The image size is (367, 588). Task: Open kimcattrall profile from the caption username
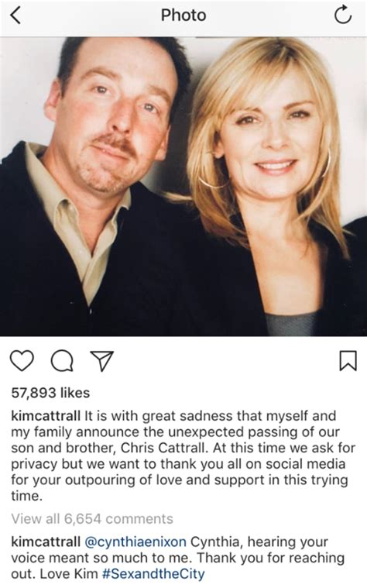(x=46, y=415)
